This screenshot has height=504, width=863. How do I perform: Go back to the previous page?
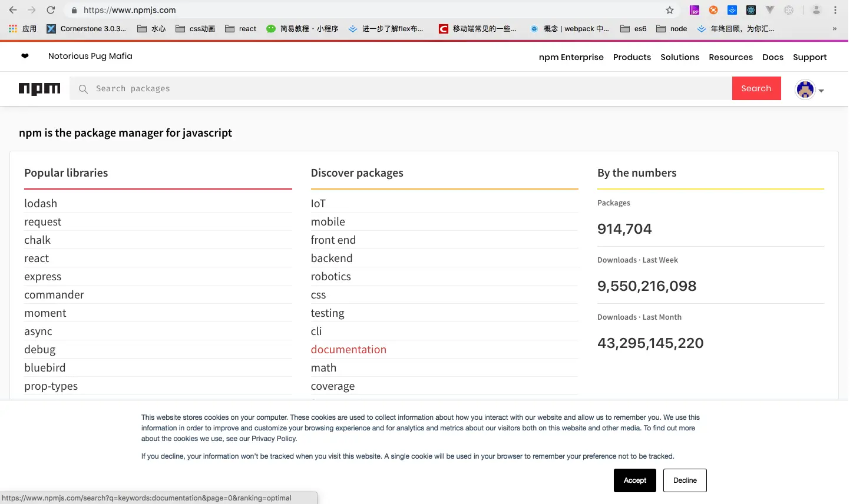tap(13, 10)
